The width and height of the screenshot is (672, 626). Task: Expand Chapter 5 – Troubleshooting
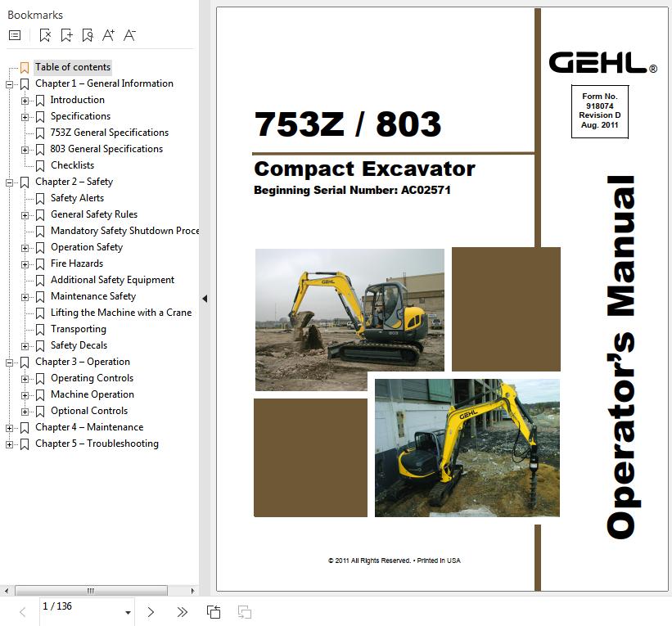pos(10,444)
